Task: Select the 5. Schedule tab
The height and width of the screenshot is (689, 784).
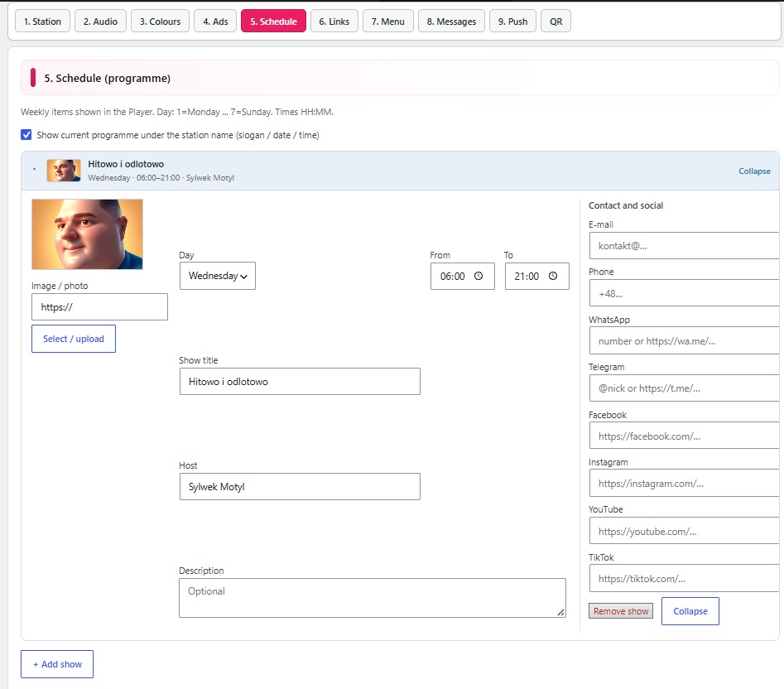Action: pyautogui.click(x=273, y=22)
